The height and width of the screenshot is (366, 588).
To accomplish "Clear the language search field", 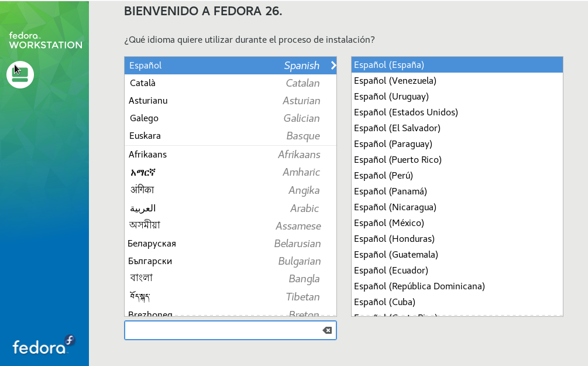I will pos(327,330).
